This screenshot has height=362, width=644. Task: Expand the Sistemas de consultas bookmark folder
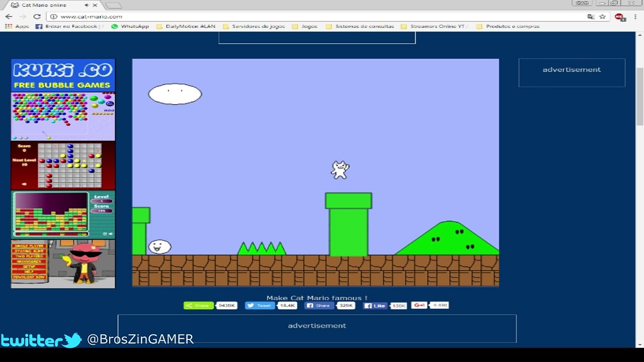click(360, 26)
